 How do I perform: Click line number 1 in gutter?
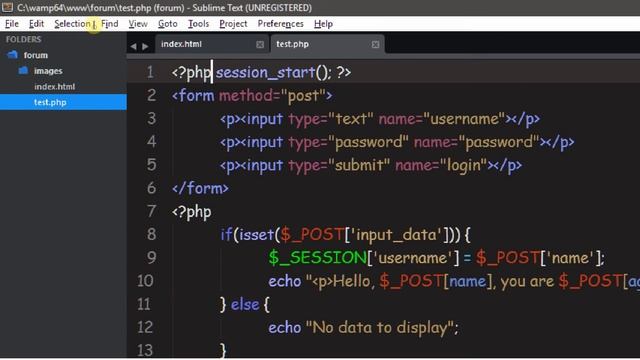click(150, 72)
